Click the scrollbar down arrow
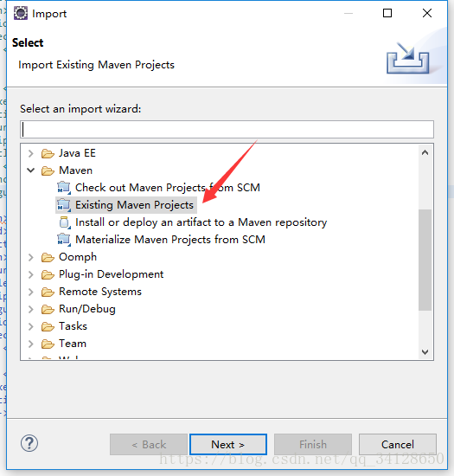 click(425, 352)
